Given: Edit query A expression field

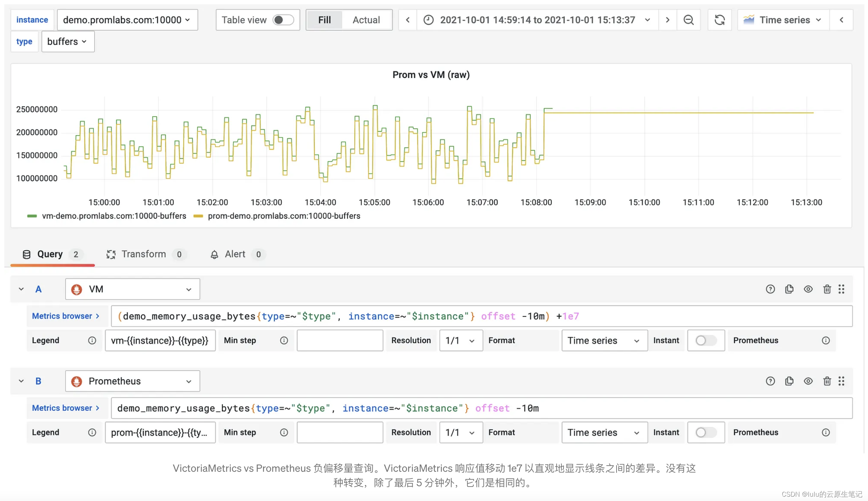Looking at the screenshot, I should point(482,316).
